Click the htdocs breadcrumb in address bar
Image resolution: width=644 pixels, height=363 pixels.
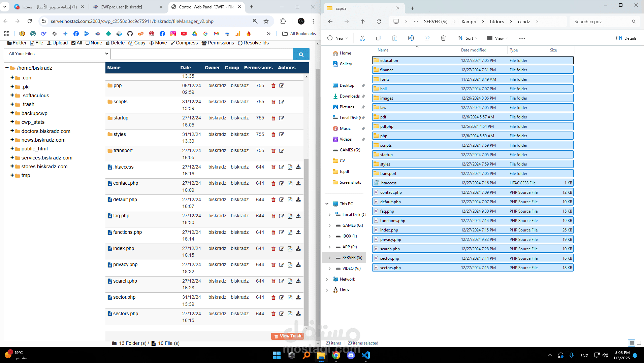coord(497,22)
